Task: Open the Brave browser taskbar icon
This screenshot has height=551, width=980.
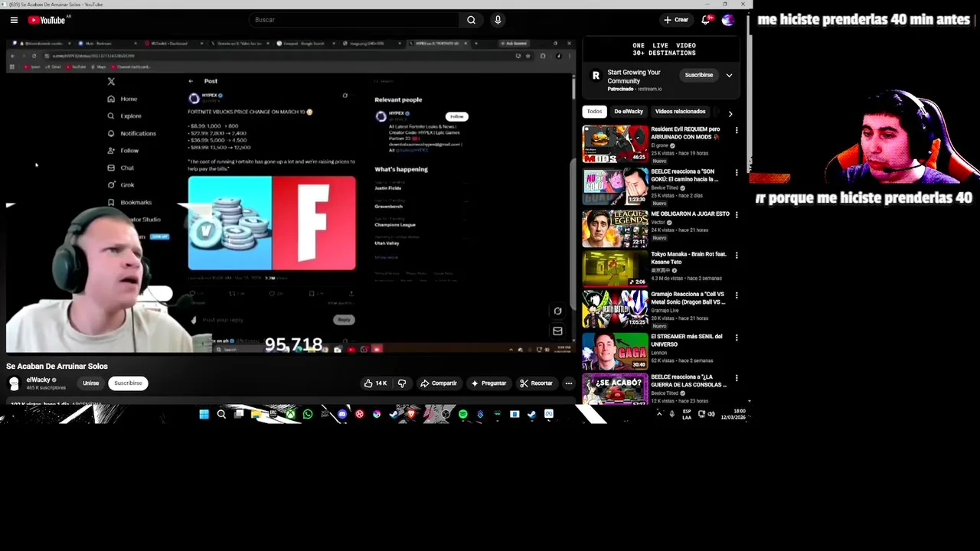Action: point(412,414)
